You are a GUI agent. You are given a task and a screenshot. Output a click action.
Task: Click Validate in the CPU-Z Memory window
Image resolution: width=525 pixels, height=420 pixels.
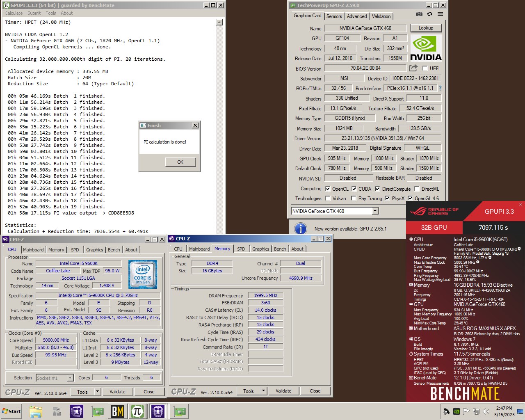click(x=283, y=391)
